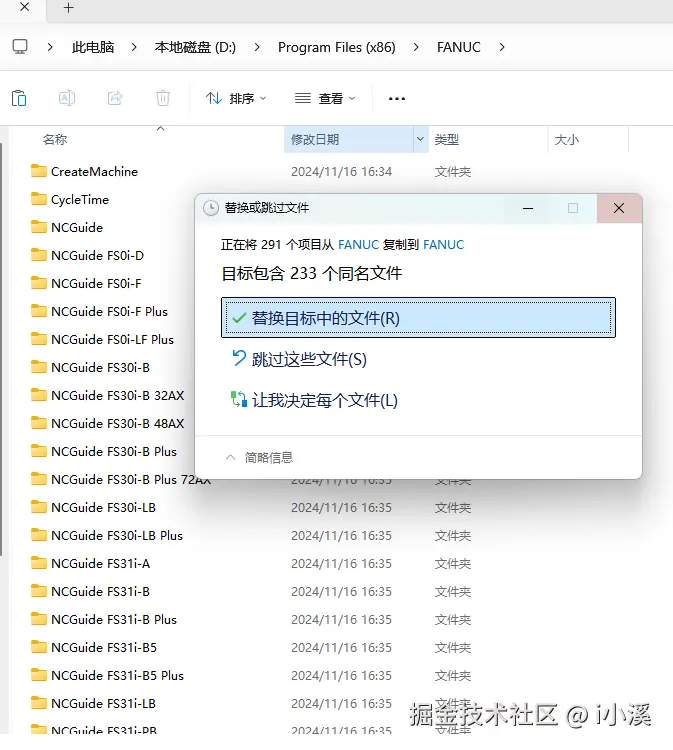Select NCGuide FS0i-D folder
The height and width of the screenshot is (750, 673).
87,255
